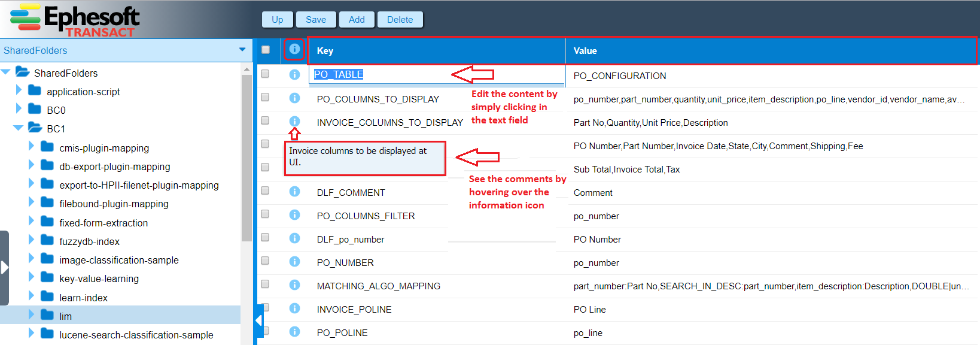Check the PO_COLUMNS_TO_DISPLAY row checkbox
This screenshot has width=980, height=345.
click(x=265, y=97)
